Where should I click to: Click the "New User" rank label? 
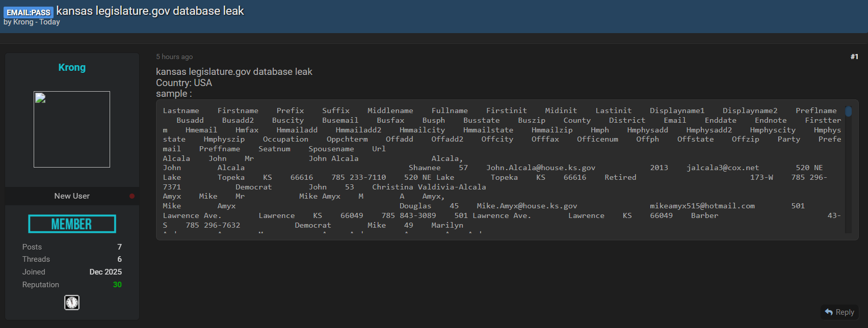click(72, 196)
